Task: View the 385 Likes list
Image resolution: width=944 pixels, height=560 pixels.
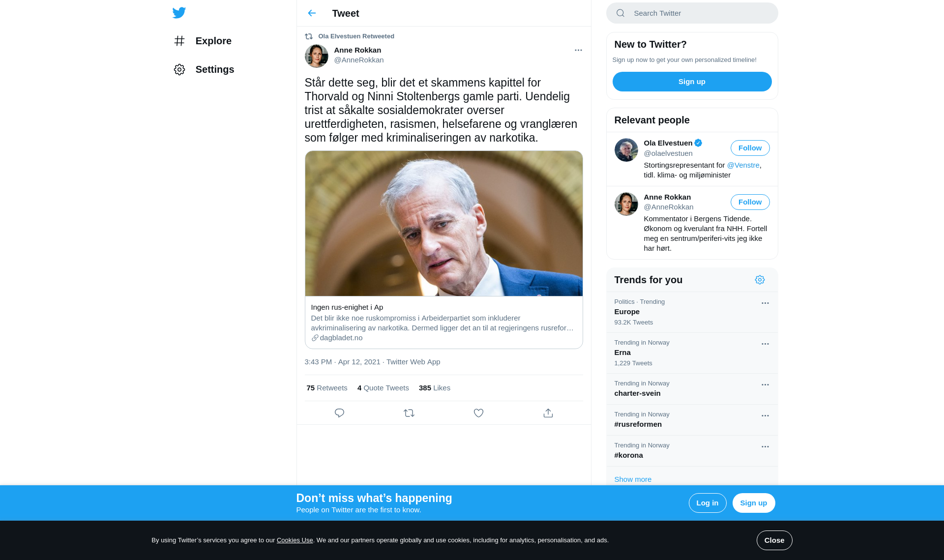Action: coord(434,388)
